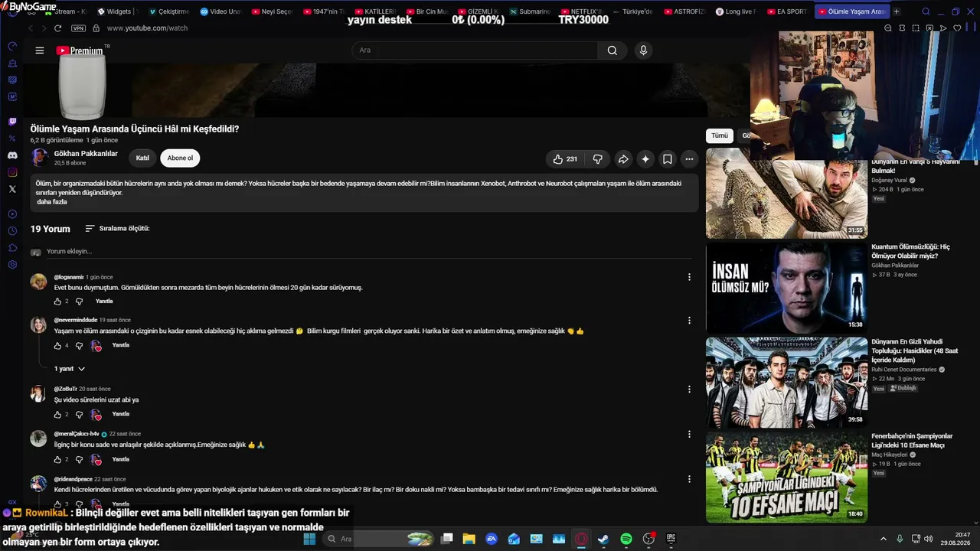Switch to the 'Long live' browser tab

coord(735,11)
